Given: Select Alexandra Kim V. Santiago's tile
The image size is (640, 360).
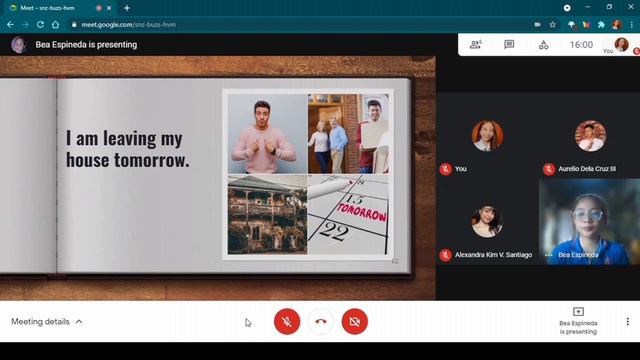Looking at the screenshot, I should pyautogui.click(x=487, y=222).
